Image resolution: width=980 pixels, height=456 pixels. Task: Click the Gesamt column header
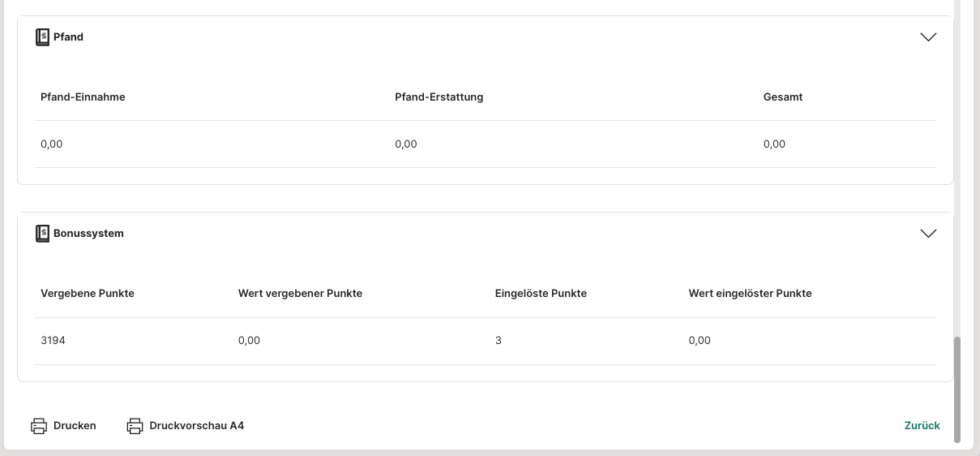coord(782,97)
